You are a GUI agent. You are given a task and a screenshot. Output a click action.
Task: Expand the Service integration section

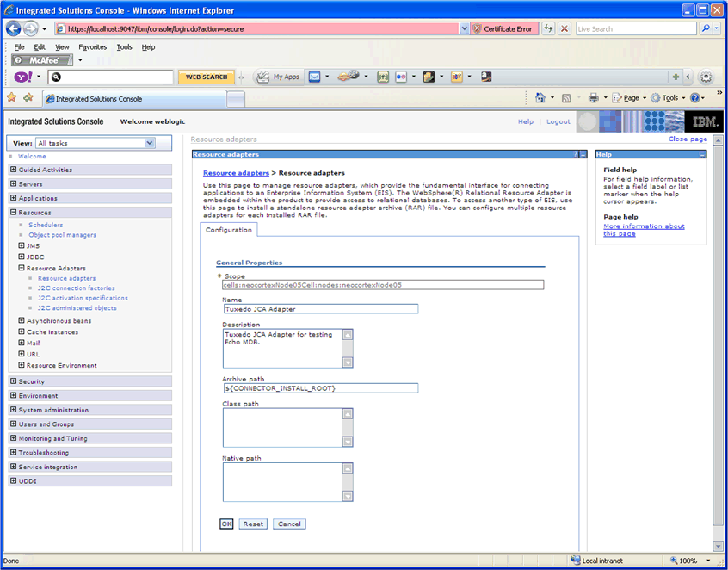14,467
